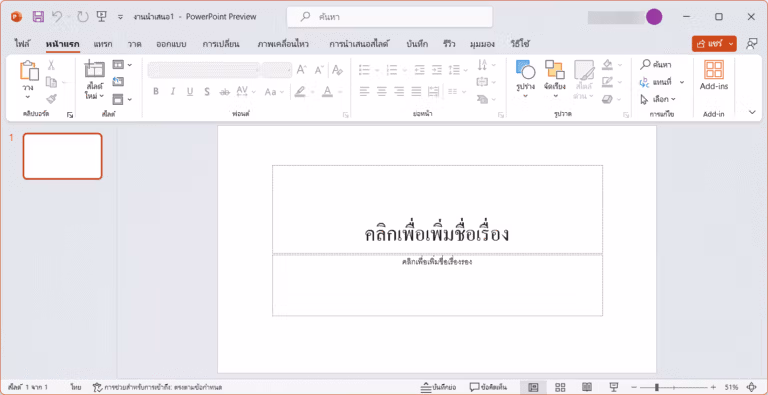Toggle Strikethrough formatting
The image size is (768, 395).
(225, 92)
